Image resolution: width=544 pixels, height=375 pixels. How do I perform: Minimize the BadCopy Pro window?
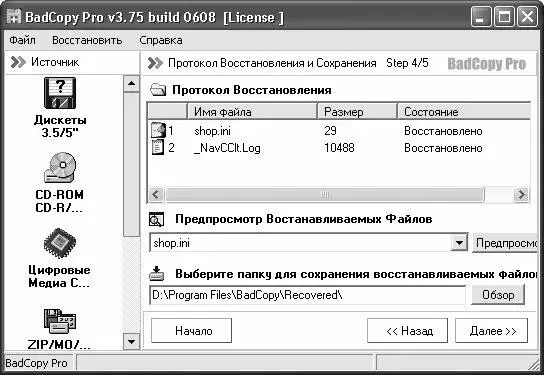[x=481, y=17]
